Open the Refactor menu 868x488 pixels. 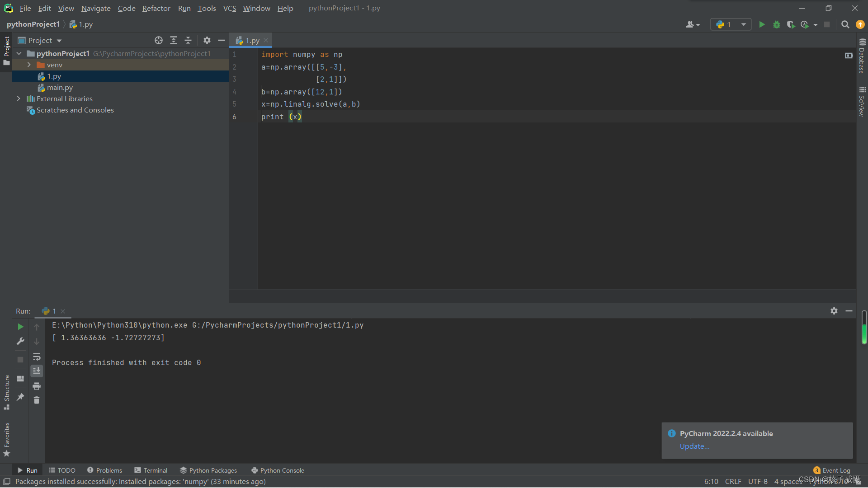[x=156, y=8]
